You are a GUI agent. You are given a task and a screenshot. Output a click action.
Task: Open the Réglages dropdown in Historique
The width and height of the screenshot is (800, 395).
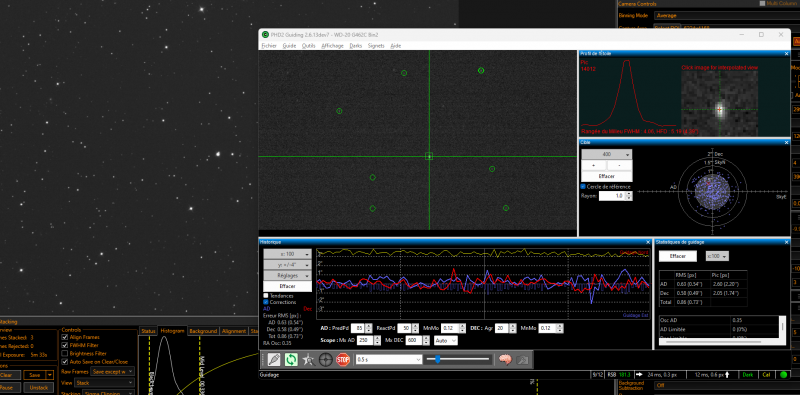(x=287, y=276)
